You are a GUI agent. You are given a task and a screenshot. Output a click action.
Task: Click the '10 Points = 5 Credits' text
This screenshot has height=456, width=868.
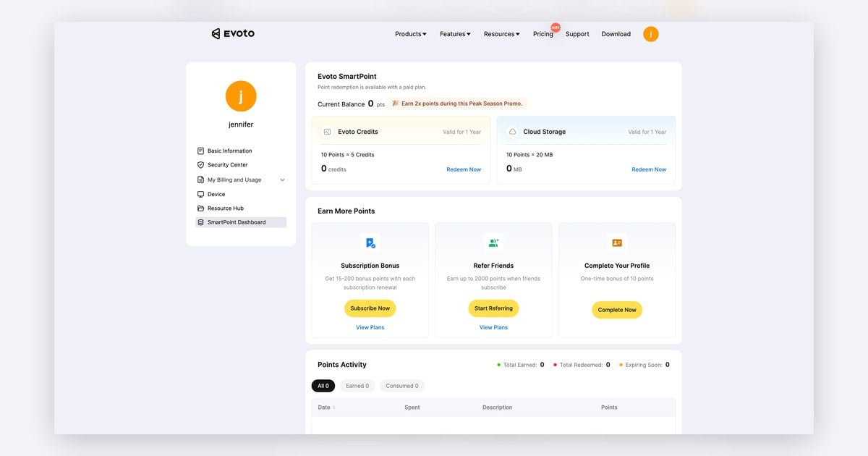coord(348,155)
